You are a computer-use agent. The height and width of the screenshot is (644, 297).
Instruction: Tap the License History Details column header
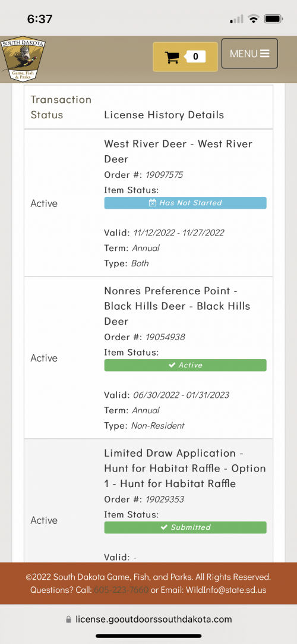[164, 115]
